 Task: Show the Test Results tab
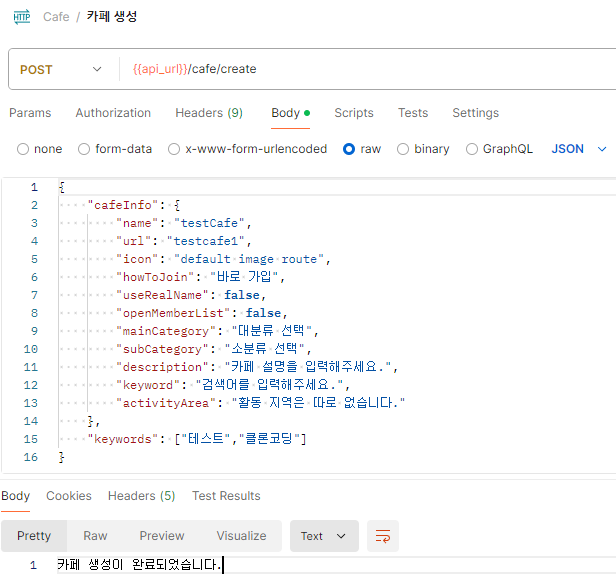(226, 496)
